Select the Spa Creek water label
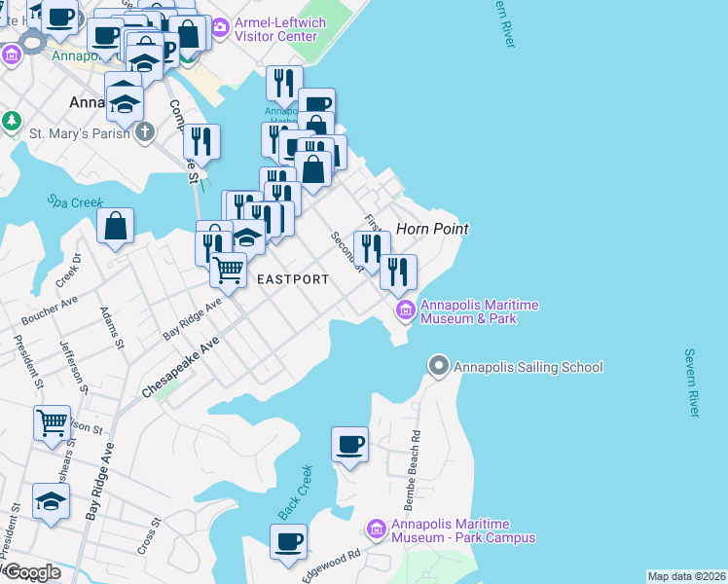Image resolution: width=728 pixels, height=584 pixels. click(x=75, y=201)
